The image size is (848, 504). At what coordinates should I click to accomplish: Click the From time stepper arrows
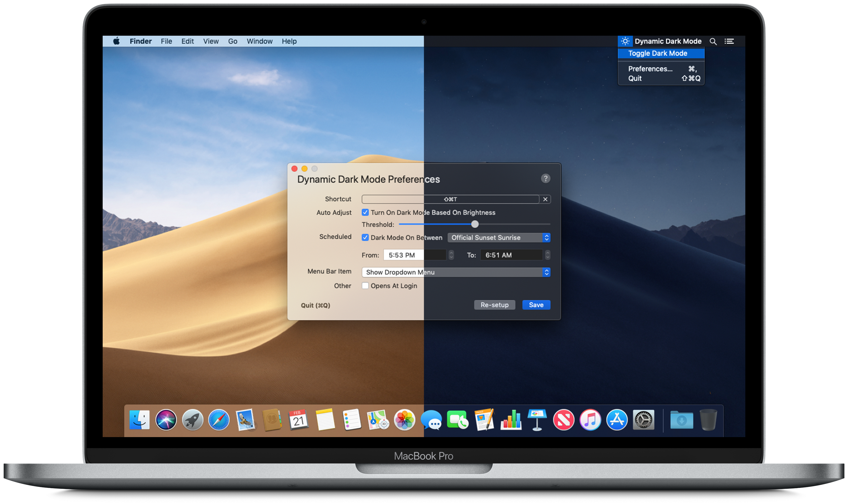[x=451, y=255]
